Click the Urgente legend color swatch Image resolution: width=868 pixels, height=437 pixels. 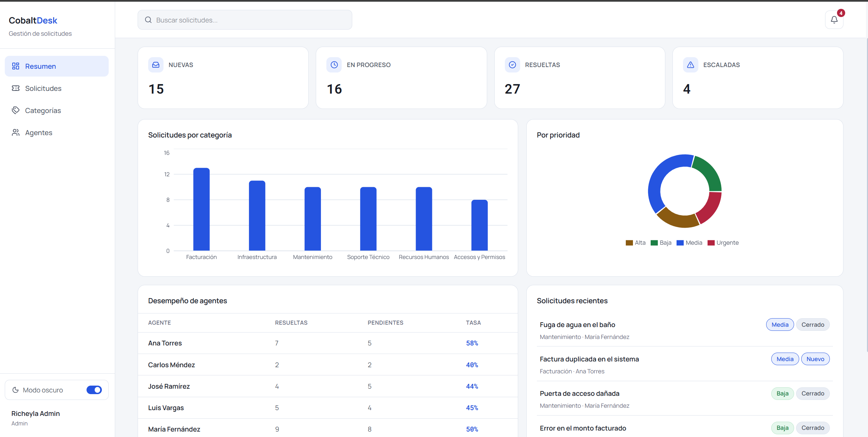711,243
